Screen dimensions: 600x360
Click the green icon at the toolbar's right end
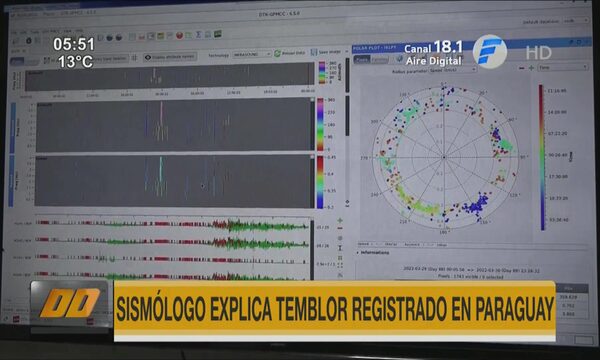(217, 34)
